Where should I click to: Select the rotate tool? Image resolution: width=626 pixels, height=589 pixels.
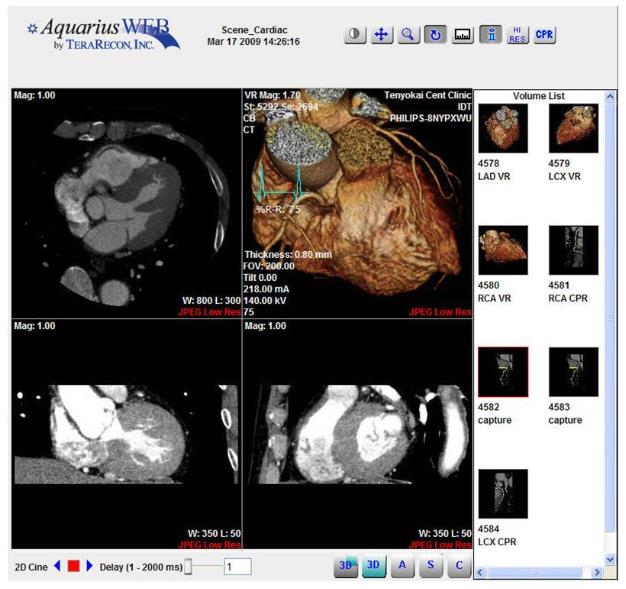point(435,34)
